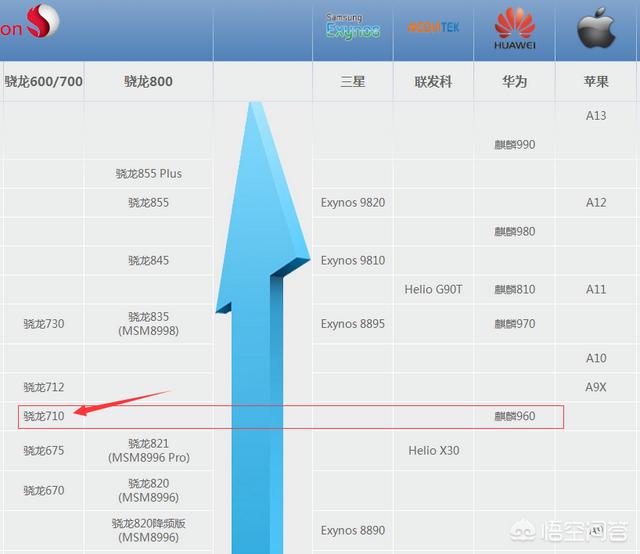Viewport: 640px width, 554px height.
Task: Click the Helio X30 cell
Action: pos(434,450)
